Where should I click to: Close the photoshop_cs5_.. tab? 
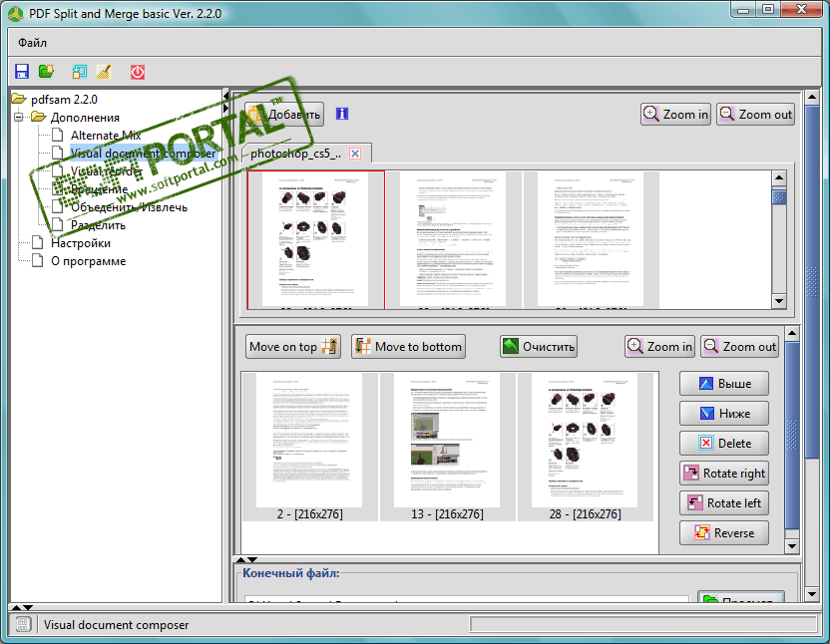(x=355, y=154)
